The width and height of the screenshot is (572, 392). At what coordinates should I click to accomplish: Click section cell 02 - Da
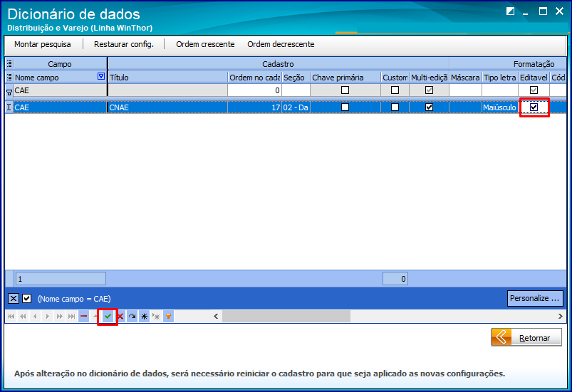click(296, 107)
